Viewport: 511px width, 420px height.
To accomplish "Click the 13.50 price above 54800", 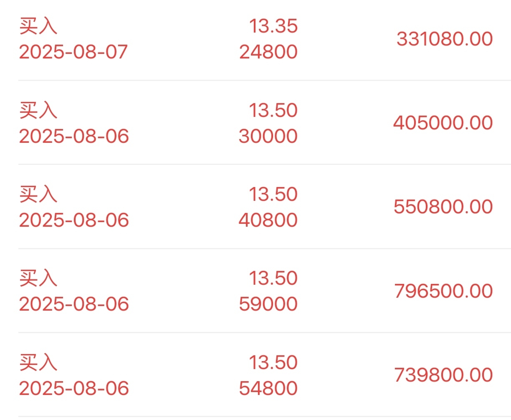I will point(273,362).
